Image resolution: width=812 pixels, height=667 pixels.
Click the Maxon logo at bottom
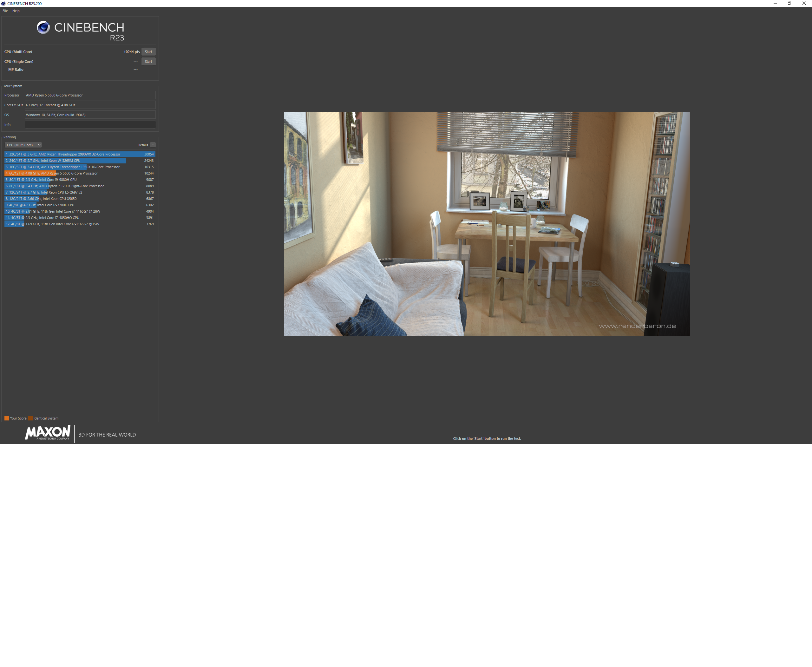click(x=48, y=433)
